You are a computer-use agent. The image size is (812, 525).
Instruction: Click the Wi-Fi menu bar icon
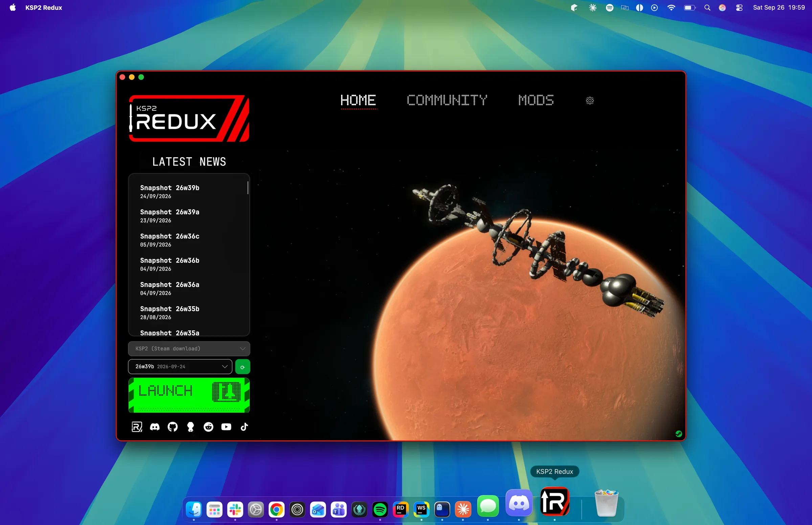(671, 7)
